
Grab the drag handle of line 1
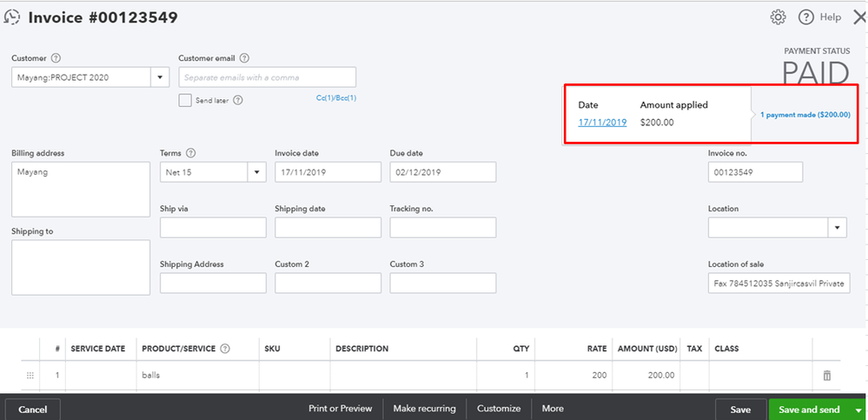coord(30,375)
